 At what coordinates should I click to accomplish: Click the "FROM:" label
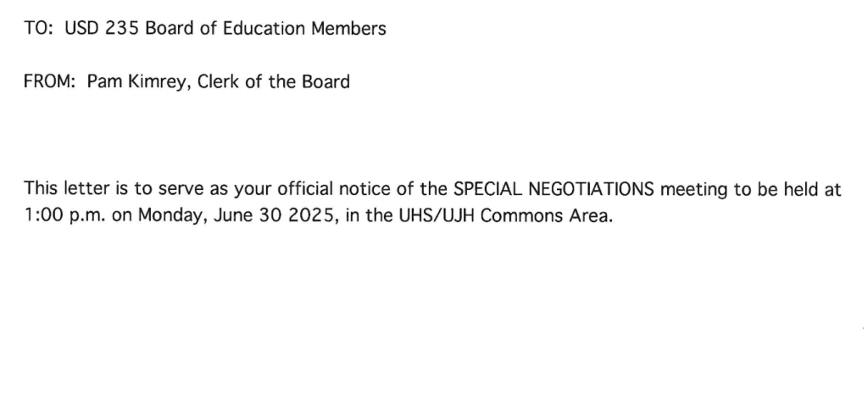pos(49,83)
